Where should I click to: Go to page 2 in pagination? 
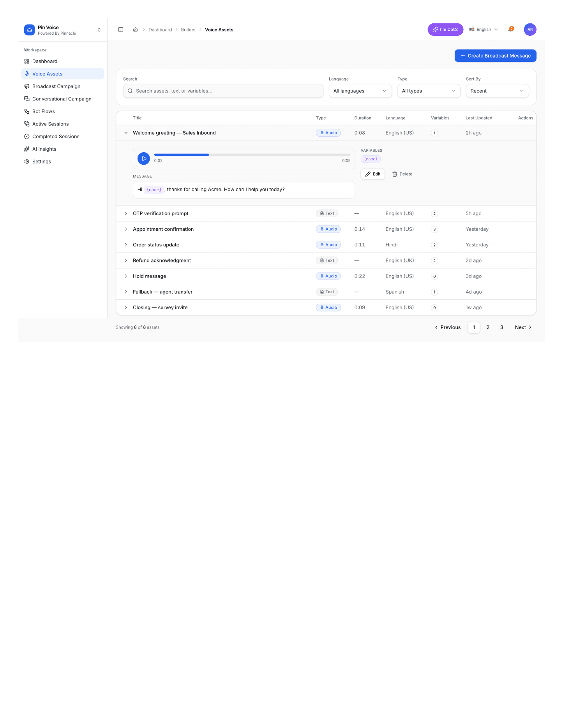pyautogui.click(x=488, y=327)
